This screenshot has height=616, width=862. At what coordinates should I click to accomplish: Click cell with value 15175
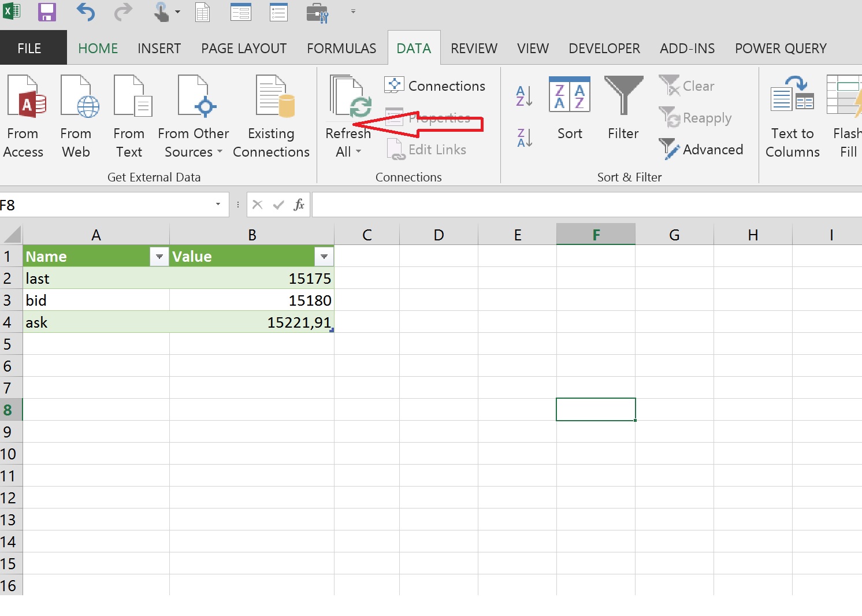click(252, 278)
